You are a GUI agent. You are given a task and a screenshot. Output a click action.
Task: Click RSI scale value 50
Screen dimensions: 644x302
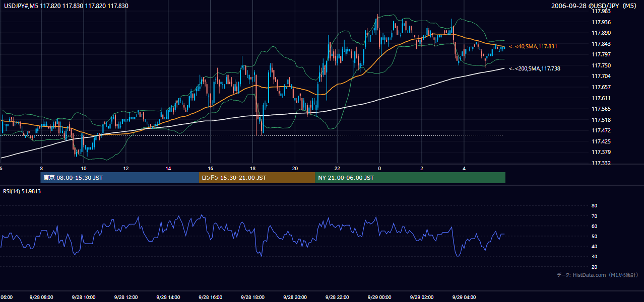pyautogui.click(x=595, y=237)
